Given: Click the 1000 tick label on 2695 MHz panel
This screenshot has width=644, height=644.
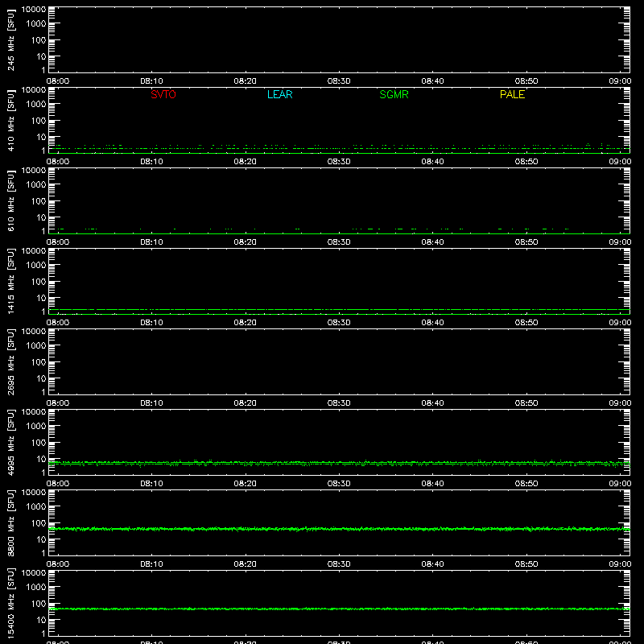Looking at the screenshot, I should pyautogui.click(x=36, y=346).
